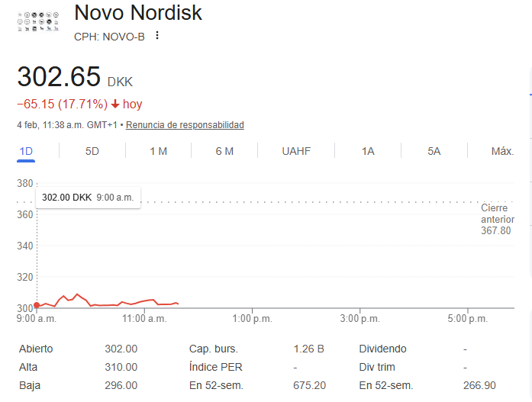Switch chart to 6 M range
532x402 pixels.
[224, 151]
